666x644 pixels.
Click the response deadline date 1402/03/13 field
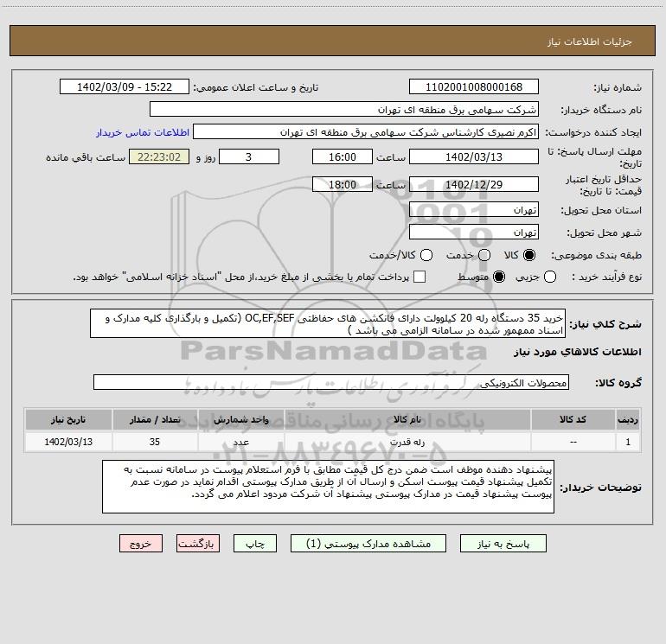(x=474, y=156)
